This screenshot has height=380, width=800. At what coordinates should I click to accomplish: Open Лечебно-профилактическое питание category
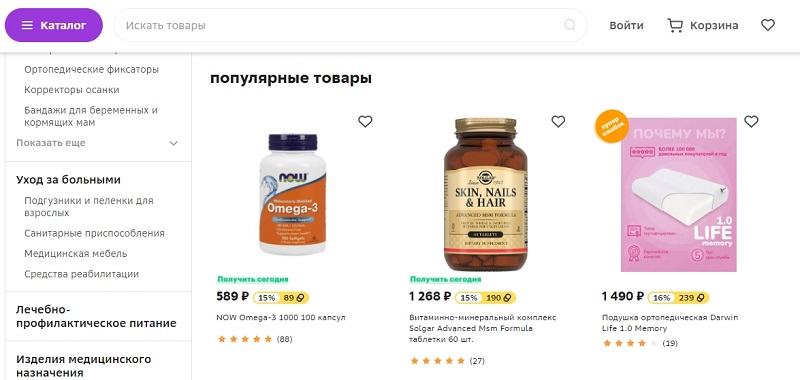tap(96, 316)
